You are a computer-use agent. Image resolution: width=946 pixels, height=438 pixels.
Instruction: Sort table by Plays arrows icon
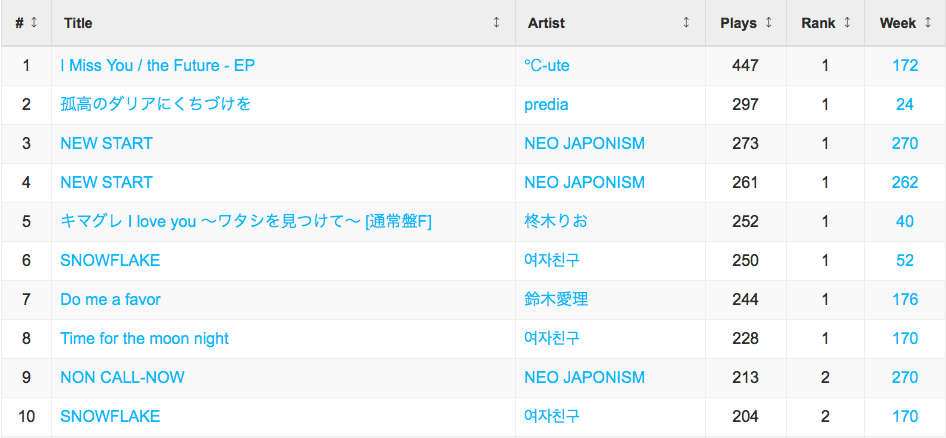tap(768, 23)
